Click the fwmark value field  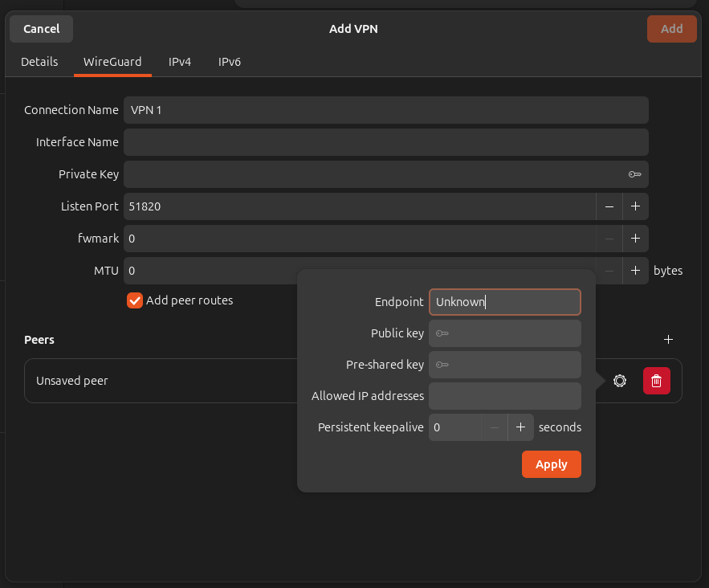[x=360, y=239]
